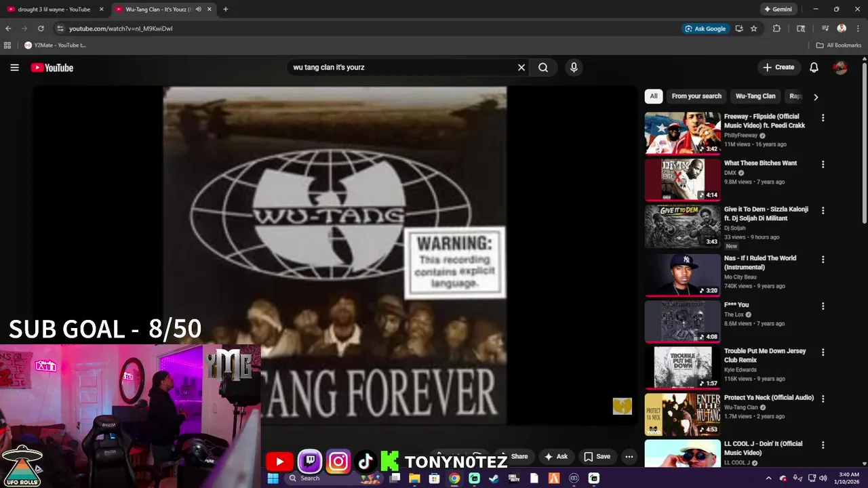
Task: Select the Wu-Tang Clan filter chip
Action: (755, 96)
